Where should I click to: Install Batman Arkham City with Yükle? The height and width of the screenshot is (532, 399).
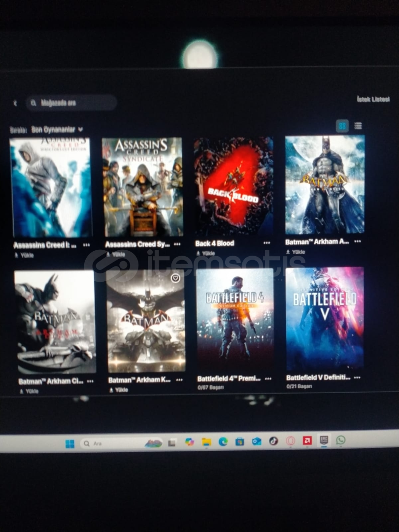(29, 391)
